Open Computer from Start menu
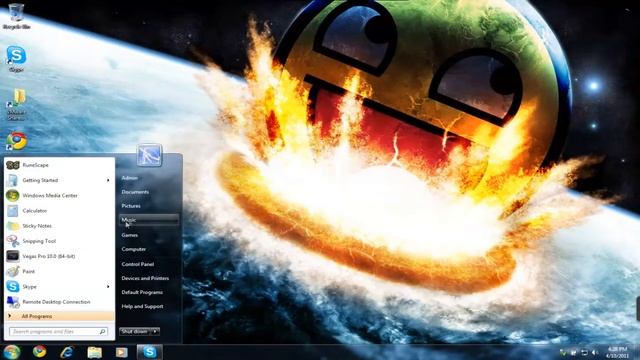Viewport: 640px width, 360px height. pyautogui.click(x=133, y=249)
